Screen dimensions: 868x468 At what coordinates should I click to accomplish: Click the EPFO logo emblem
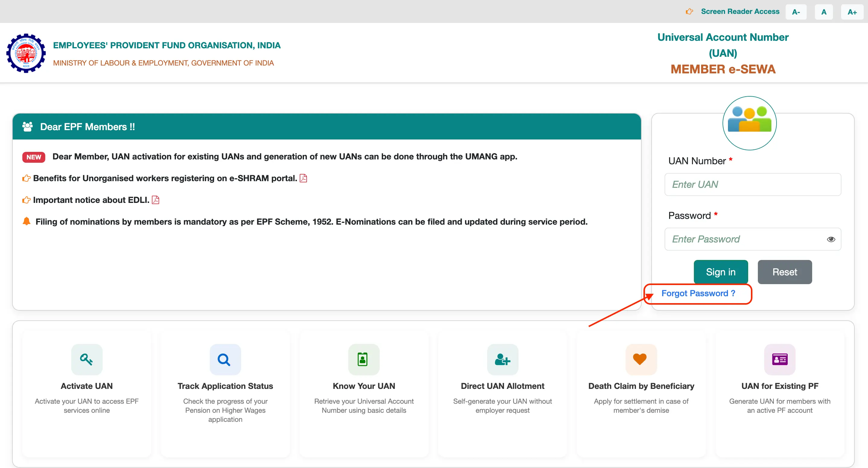point(26,53)
